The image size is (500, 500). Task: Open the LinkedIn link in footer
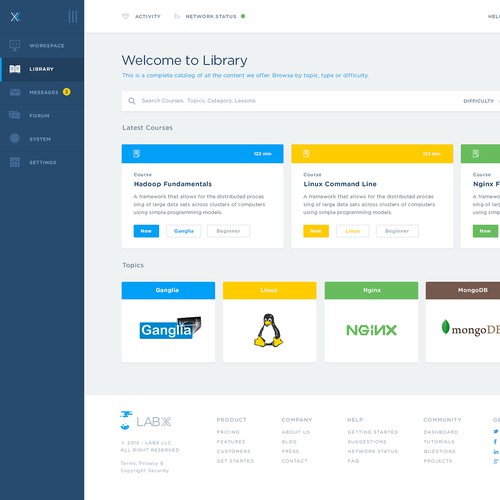[496, 452]
